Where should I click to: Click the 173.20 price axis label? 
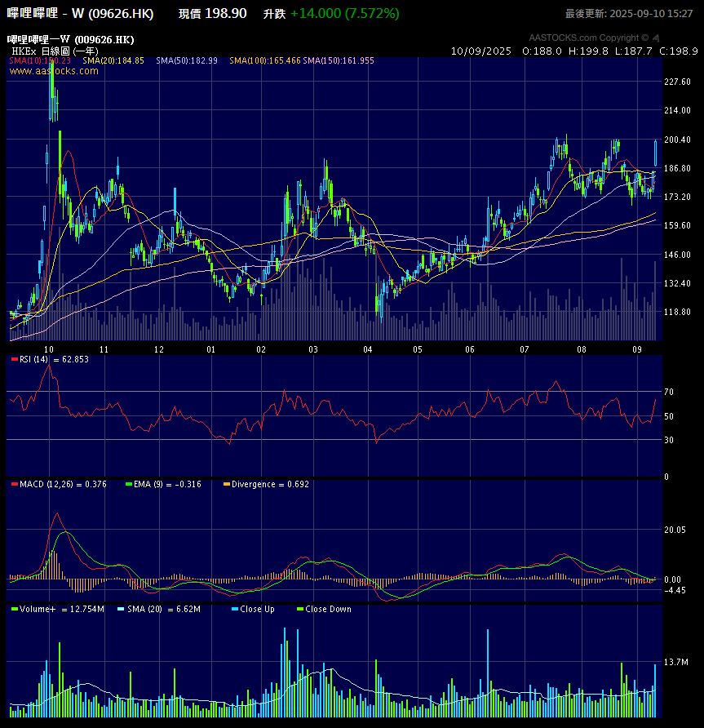(x=678, y=197)
